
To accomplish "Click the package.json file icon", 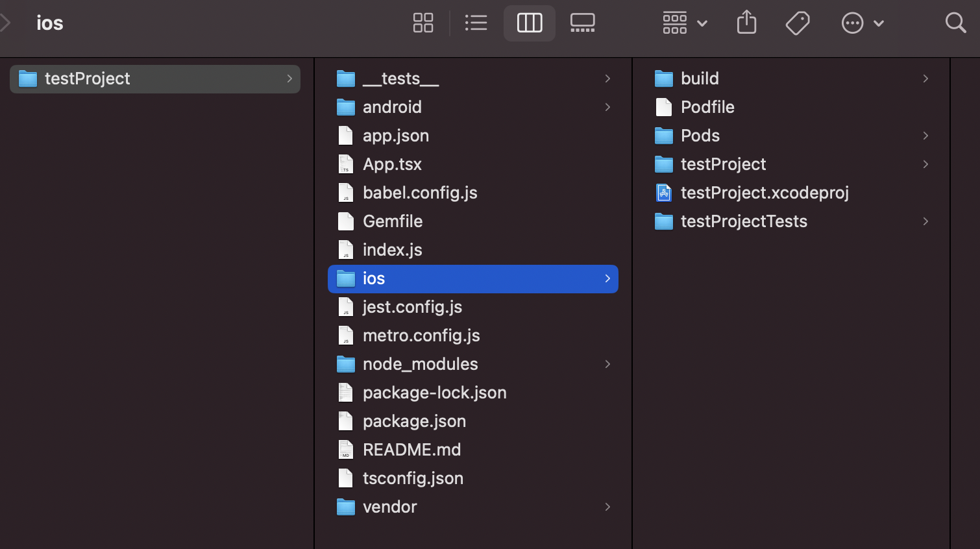I will point(346,421).
